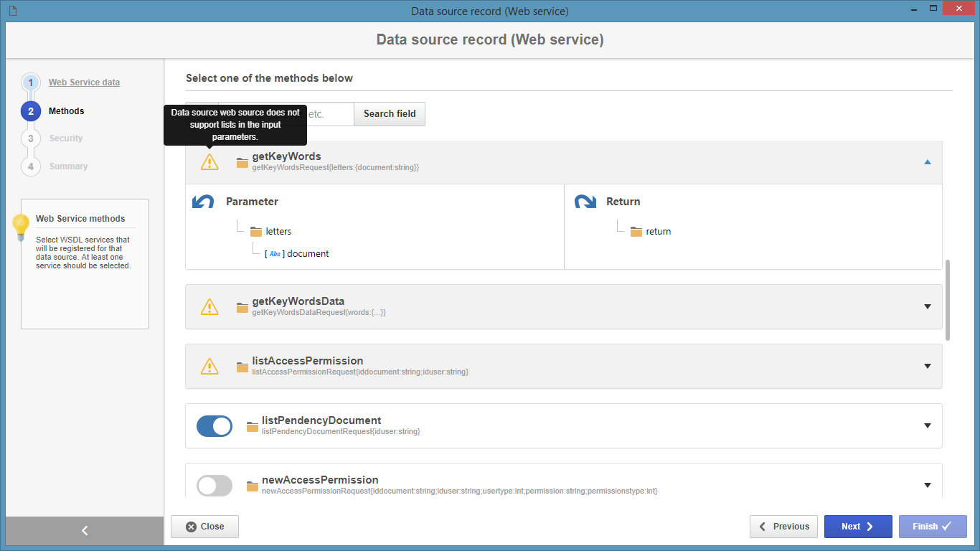
Task: Expand the listAccessPermission method
Action: pyautogui.click(x=927, y=367)
